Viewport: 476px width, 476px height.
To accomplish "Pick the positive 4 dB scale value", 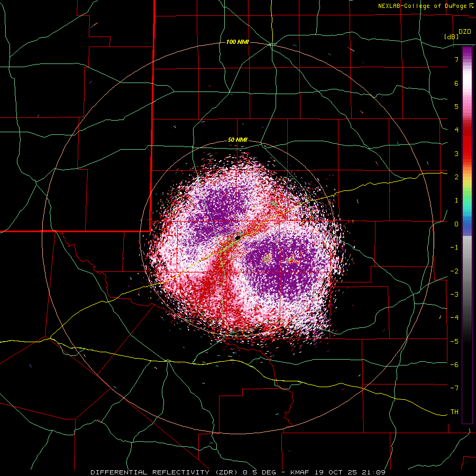I will [x=456, y=130].
